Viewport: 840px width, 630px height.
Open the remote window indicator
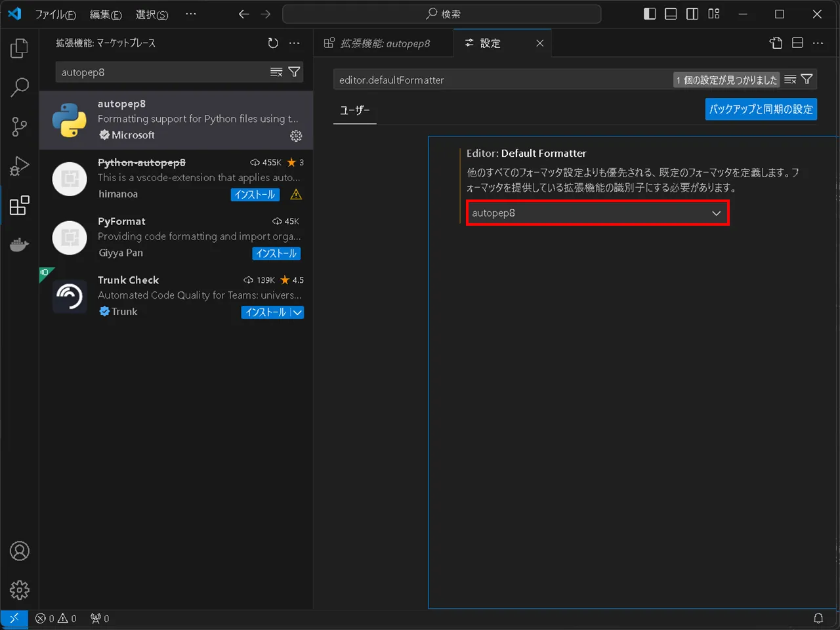pyautogui.click(x=14, y=618)
